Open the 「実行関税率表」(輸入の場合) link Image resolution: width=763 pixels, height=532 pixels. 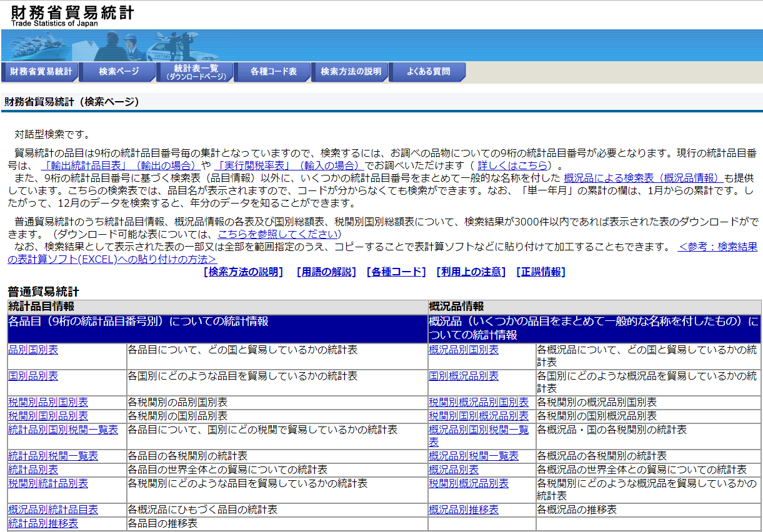pos(289,165)
